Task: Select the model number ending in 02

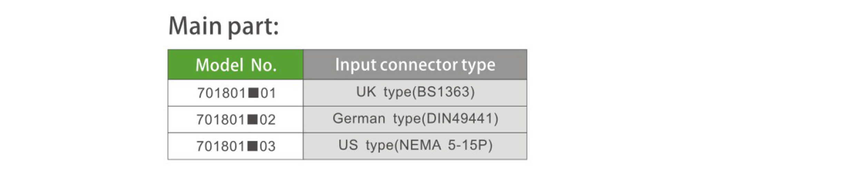Action: pos(236,120)
